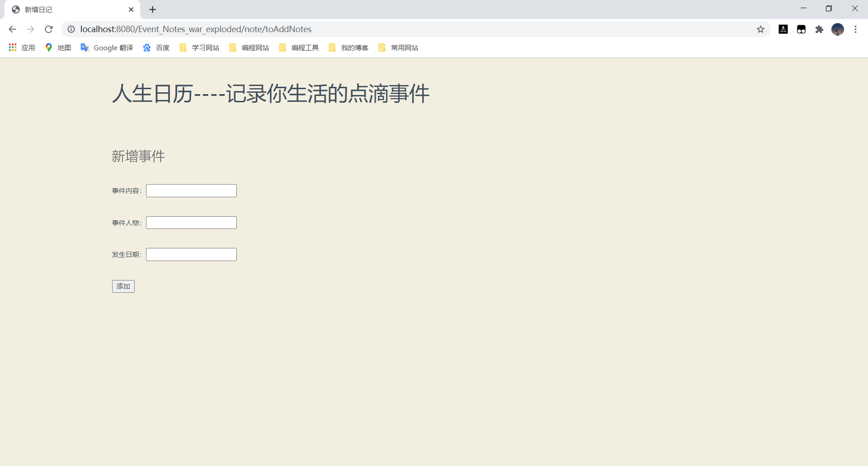Image resolution: width=868 pixels, height=466 pixels.
Task: Expand the 学习网站 bookmark folder
Action: 199,48
